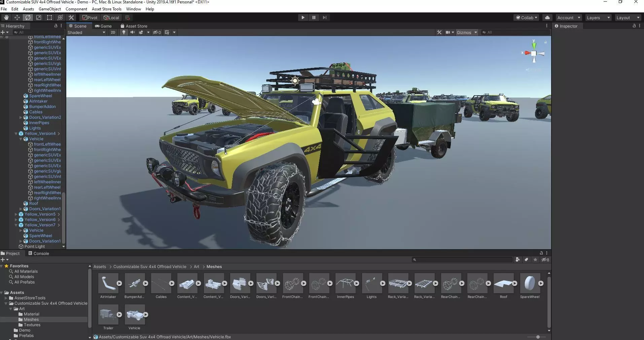Toggle Local/Global handle rotation
The image size is (644, 340).
[111, 17]
